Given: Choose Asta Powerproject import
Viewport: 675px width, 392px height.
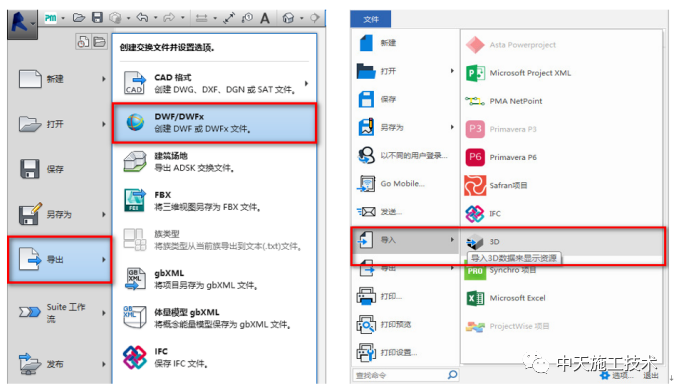Looking at the screenshot, I should [561, 45].
